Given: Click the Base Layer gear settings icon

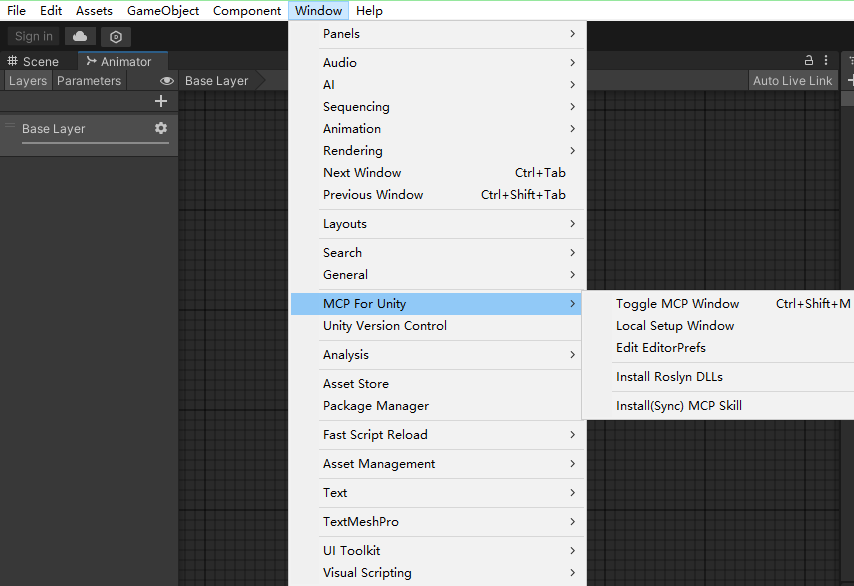Looking at the screenshot, I should 161,128.
